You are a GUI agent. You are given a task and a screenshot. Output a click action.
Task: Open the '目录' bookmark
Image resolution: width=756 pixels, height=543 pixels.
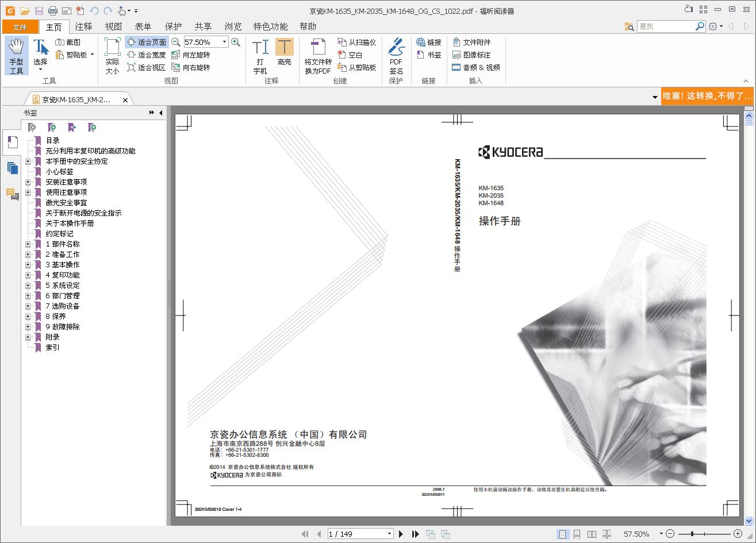click(x=52, y=141)
